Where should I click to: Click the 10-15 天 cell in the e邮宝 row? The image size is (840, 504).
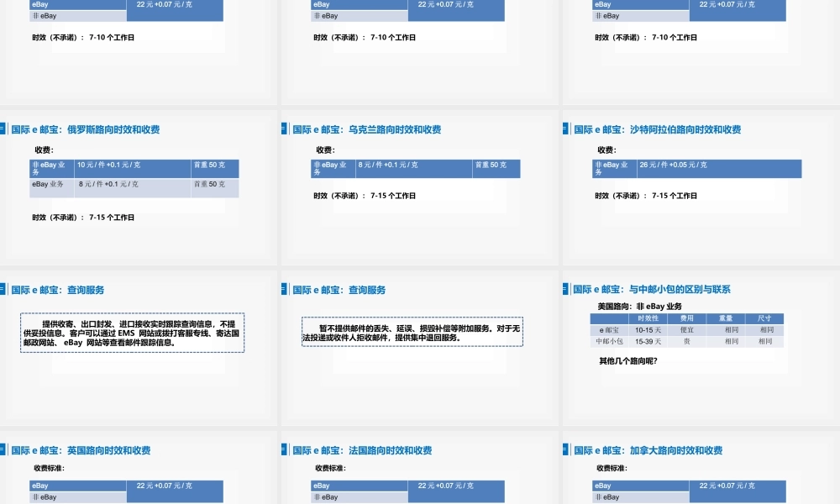pos(646,329)
